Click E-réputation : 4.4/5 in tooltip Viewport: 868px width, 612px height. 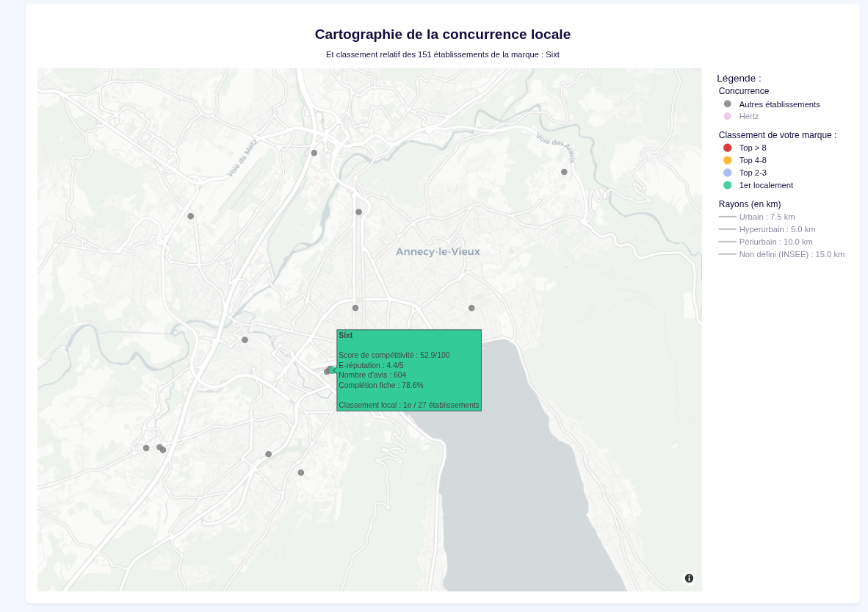[x=371, y=366]
